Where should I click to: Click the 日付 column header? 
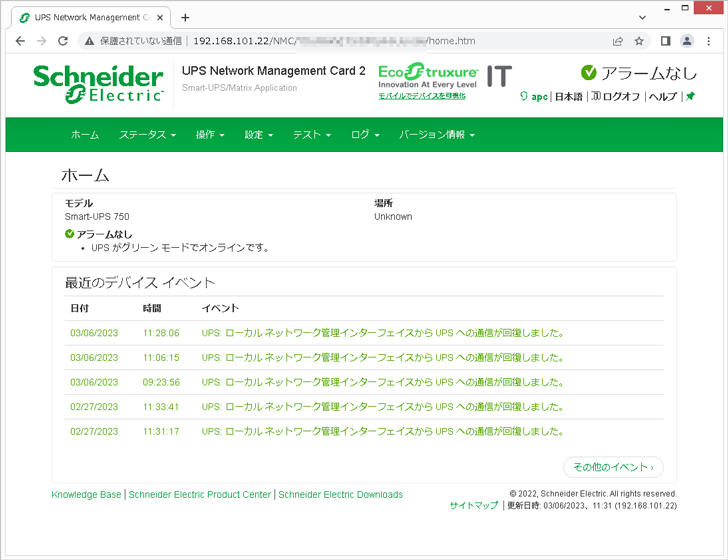pyautogui.click(x=79, y=308)
